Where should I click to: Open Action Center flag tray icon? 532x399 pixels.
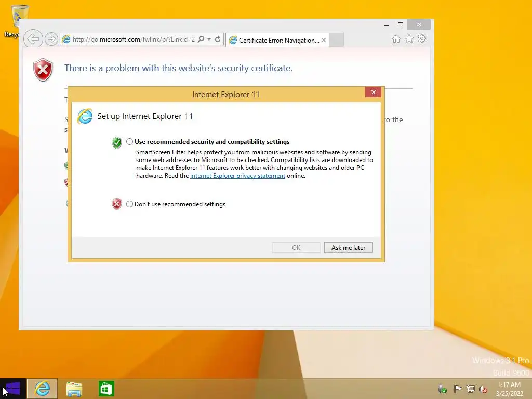click(458, 389)
